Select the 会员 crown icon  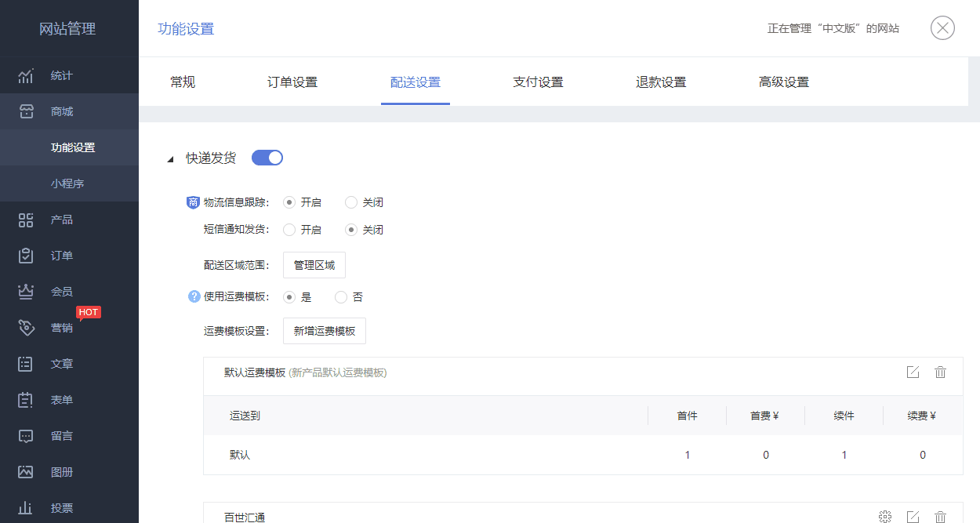point(26,292)
